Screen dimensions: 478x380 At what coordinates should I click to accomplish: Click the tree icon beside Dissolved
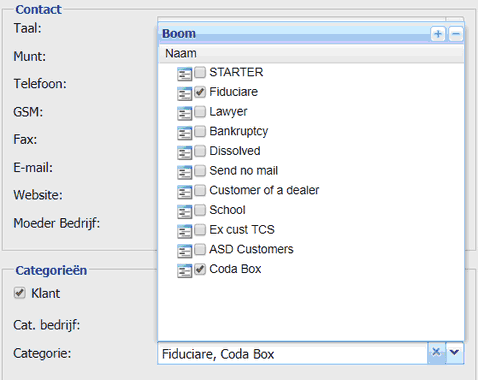pyautogui.click(x=184, y=153)
